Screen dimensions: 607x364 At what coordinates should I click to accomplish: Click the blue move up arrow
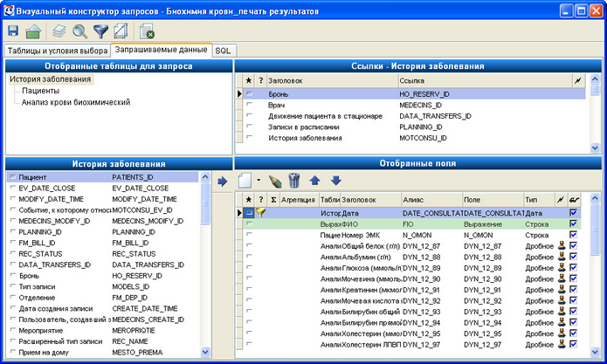314,181
